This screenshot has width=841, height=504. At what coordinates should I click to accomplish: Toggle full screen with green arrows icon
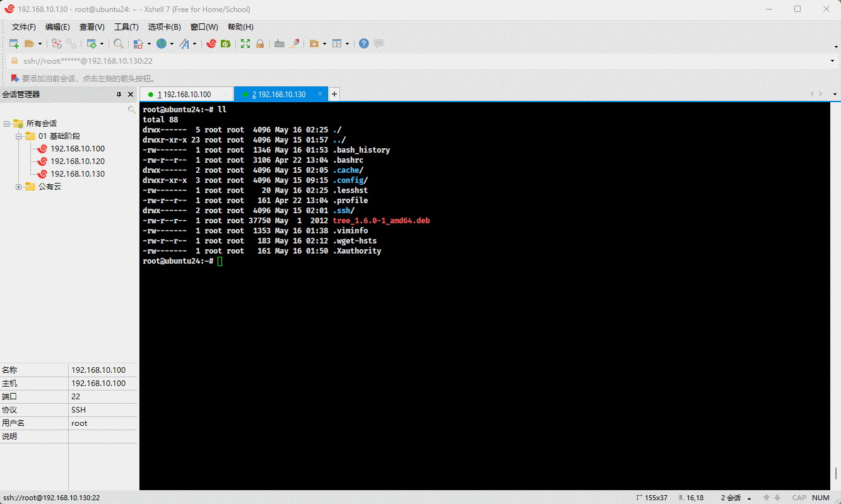pos(245,44)
